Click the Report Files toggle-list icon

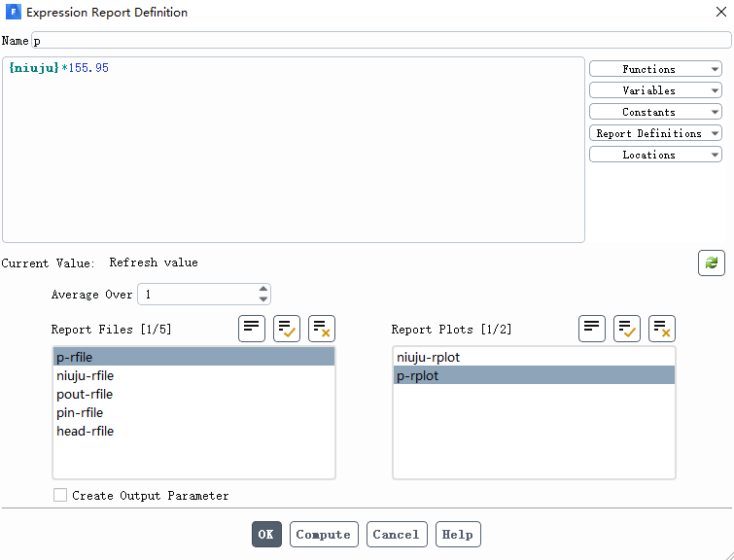[252, 329]
